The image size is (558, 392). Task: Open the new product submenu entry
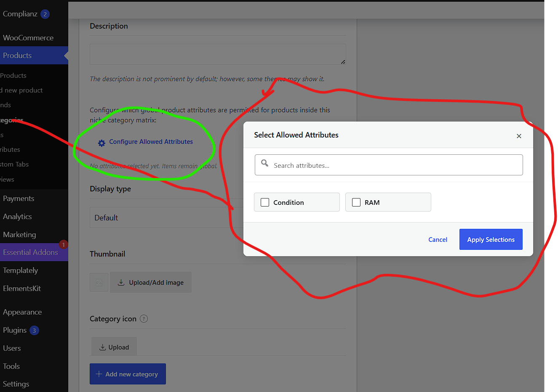[x=21, y=90]
